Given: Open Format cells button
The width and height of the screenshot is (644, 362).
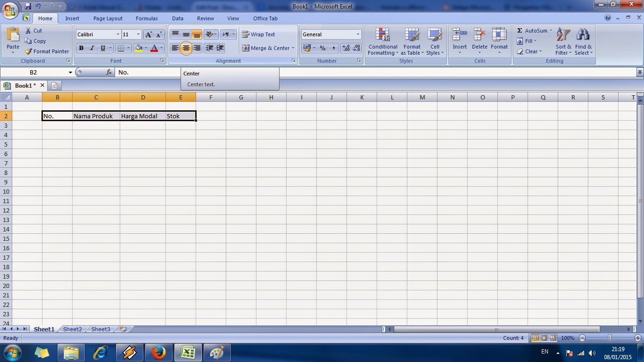Looking at the screenshot, I should [499, 41].
